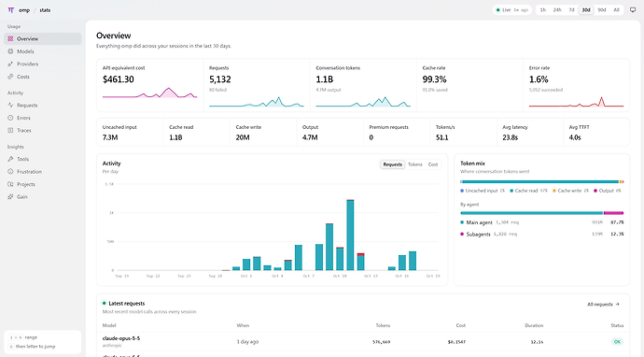Click the Token mix distribution bar
Viewport: 644px width, 357px height.
click(x=541, y=181)
